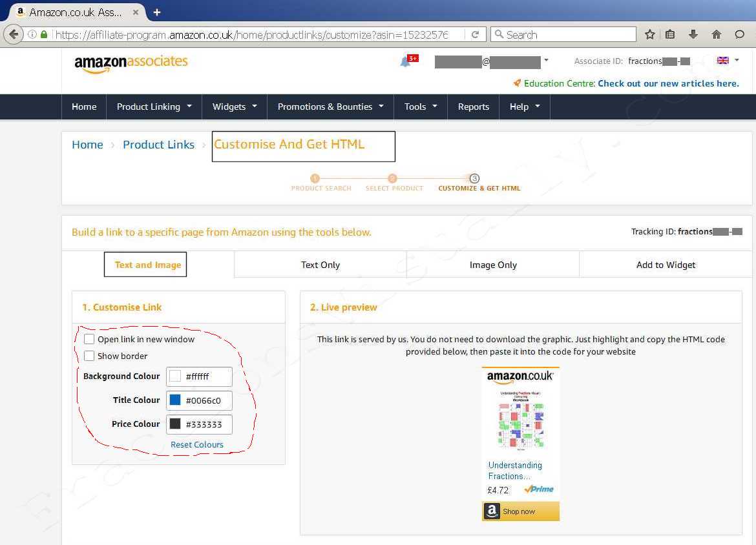Open the Promotions & Bounties dropdown
Screen dimensions: 756x545
tap(331, 107)
